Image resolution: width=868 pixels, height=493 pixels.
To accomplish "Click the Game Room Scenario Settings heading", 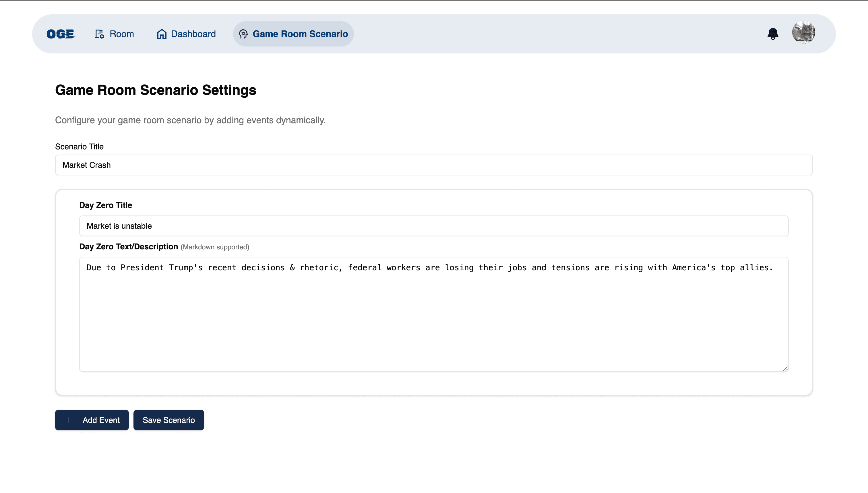I will click(x=156, y=90).
